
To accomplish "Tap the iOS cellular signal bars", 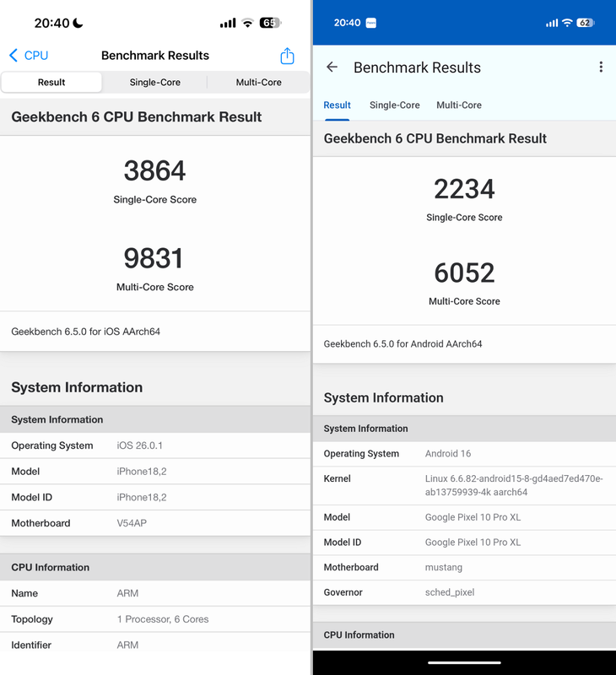I will pos(228,23).
